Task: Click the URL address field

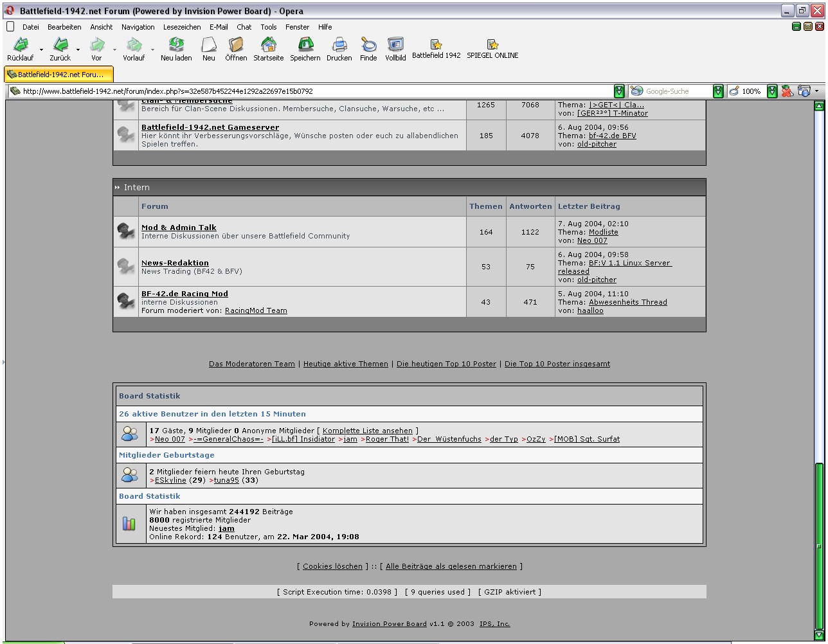Action: [x=311, y=91]
